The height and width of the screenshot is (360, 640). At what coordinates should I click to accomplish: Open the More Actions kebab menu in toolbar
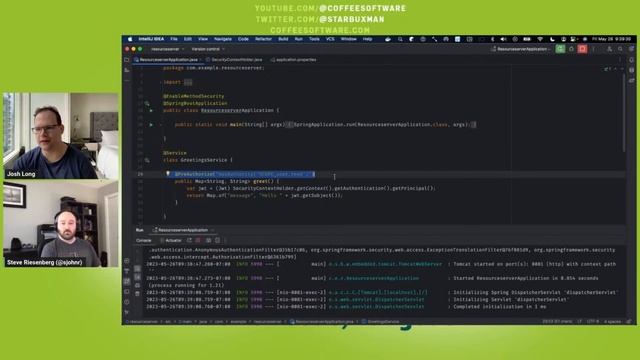coord(593,49)
